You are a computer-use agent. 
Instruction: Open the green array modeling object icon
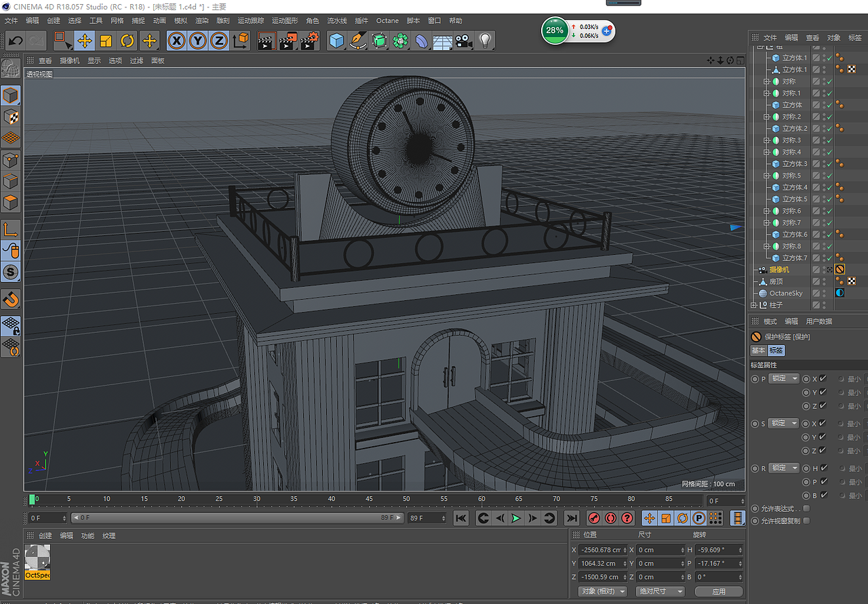click(400, 41)
